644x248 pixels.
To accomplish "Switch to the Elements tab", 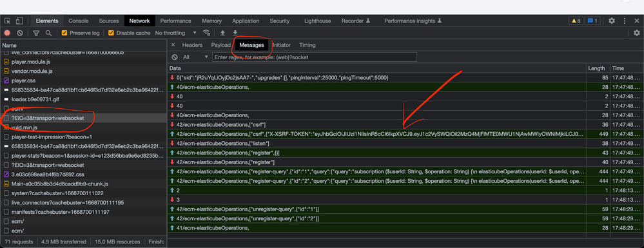I will tap(47, 21).
